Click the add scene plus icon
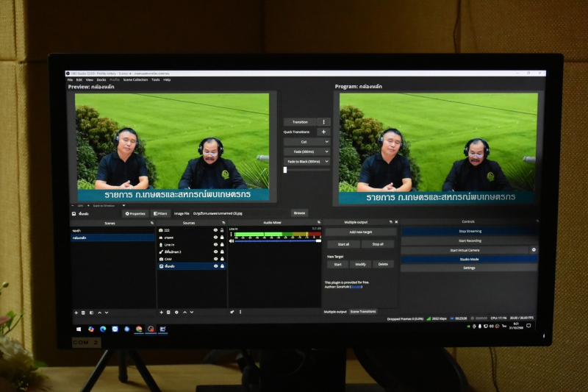 point(76,313)
